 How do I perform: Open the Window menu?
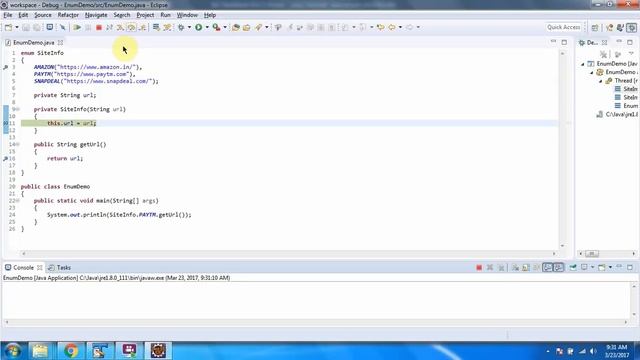[x=187, y=15]
